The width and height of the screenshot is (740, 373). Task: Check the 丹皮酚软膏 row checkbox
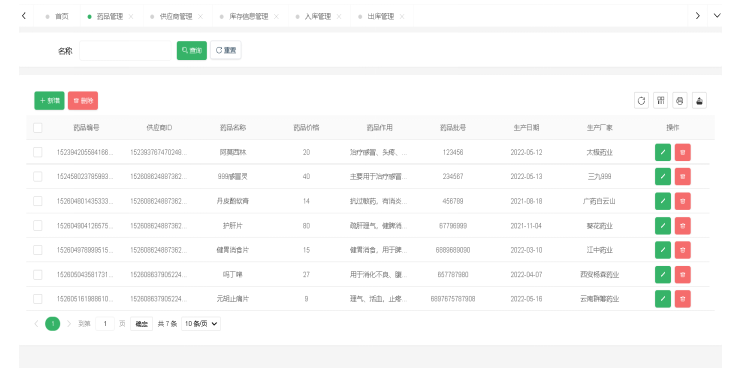(x=38, y=201)
